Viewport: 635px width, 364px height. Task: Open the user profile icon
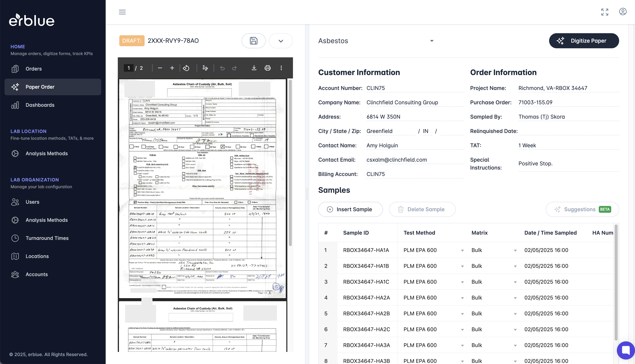[623, 12]
